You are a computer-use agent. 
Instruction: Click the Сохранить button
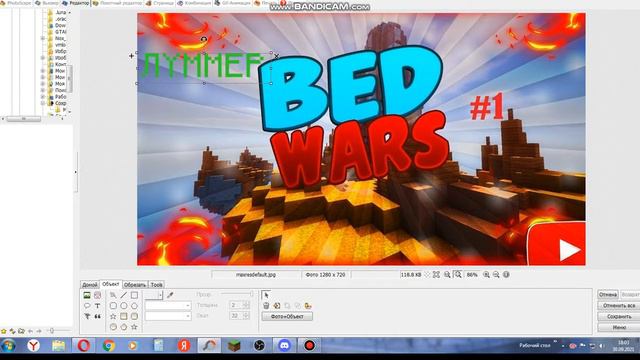pos(619,316)
